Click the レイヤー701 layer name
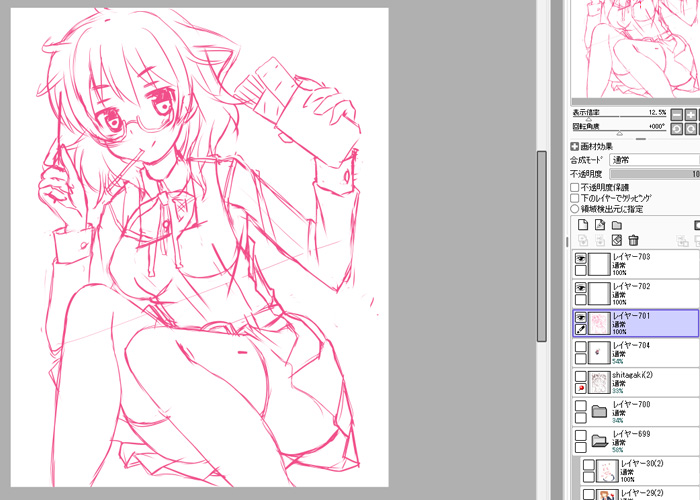Image resolution: width=700 pixels, height=500 pixels. (x=631, y=316)
